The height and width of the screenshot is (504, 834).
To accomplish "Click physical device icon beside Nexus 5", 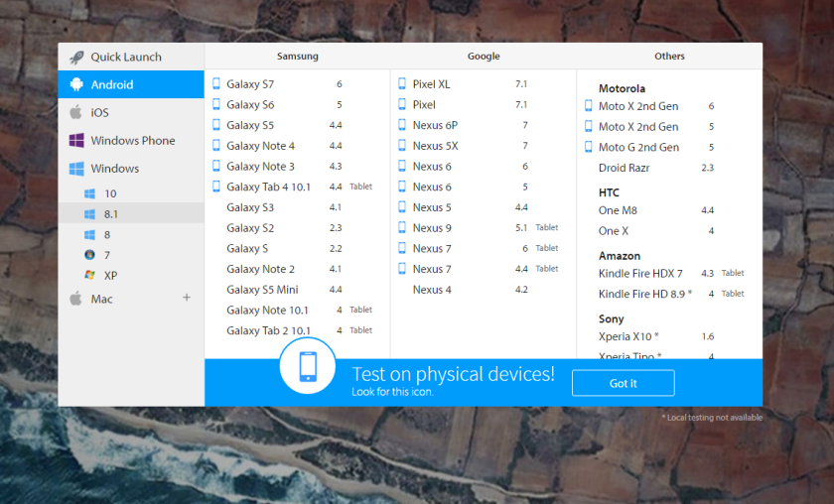I will 402,206.
